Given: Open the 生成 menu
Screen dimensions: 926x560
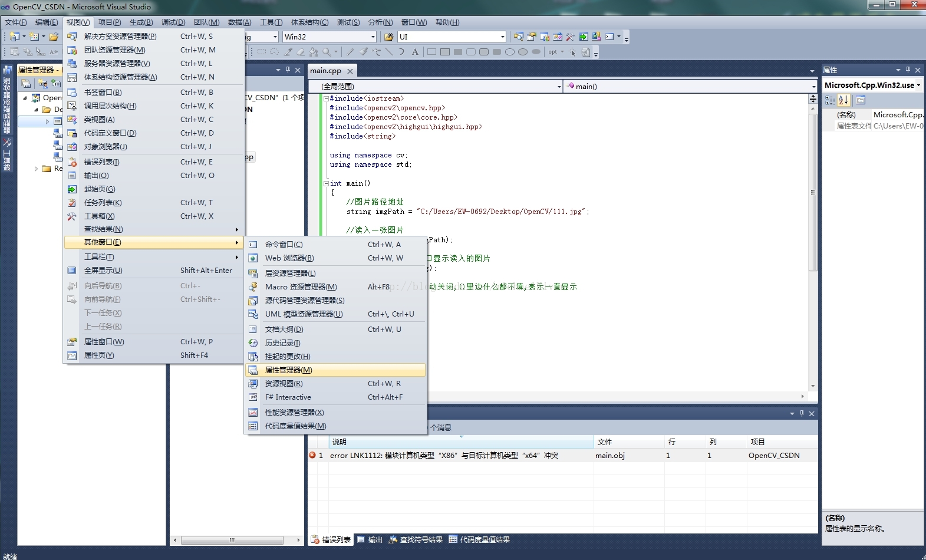Looking at the screenshot, I should (141, 22).
